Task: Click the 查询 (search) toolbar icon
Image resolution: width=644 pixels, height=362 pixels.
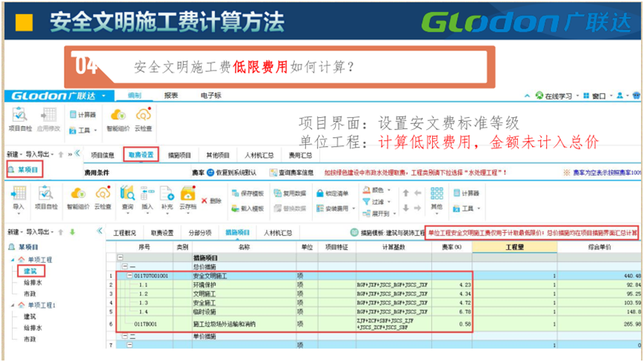Action: 127,194
